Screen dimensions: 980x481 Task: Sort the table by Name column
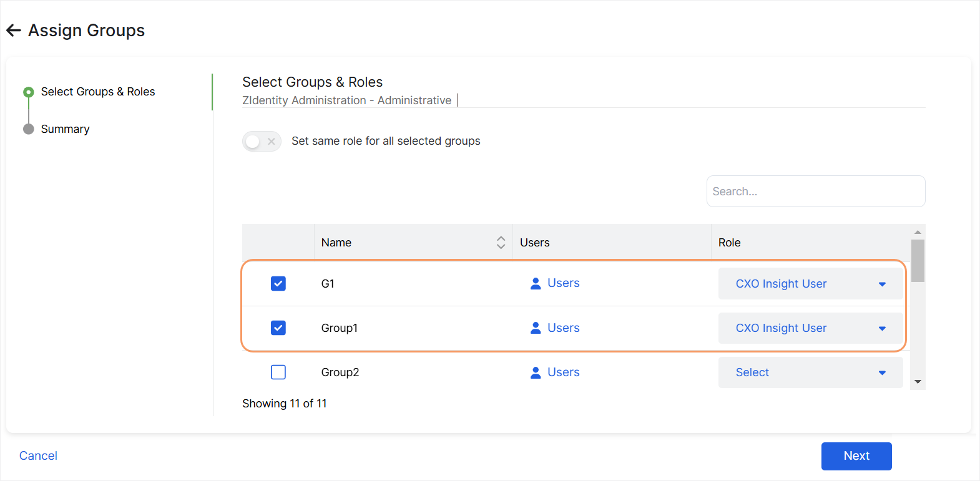[501, 243]
